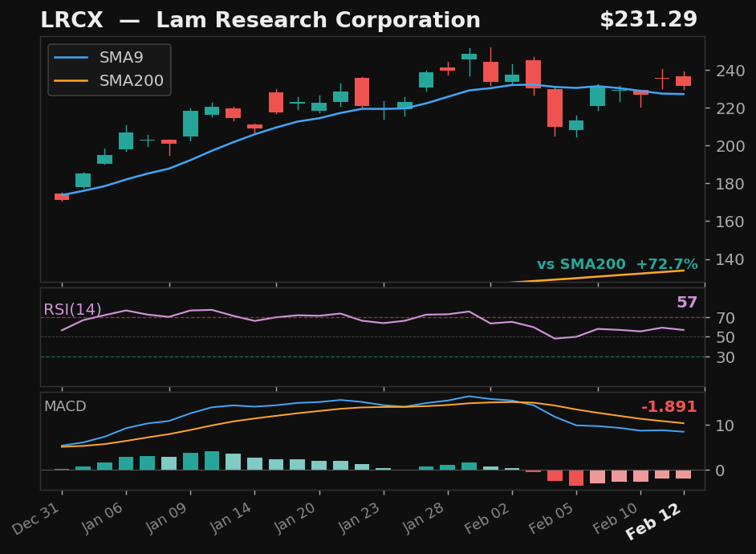Viewport: 756px width, 554px height.
Task: Click the 180 price axis label
Action: click(x=730, y=184)
